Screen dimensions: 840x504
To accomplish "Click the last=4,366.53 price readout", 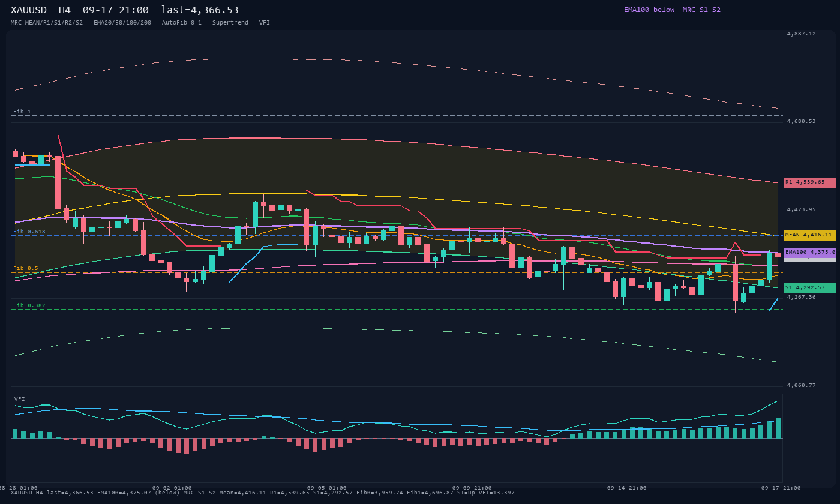I will (200, 10).
